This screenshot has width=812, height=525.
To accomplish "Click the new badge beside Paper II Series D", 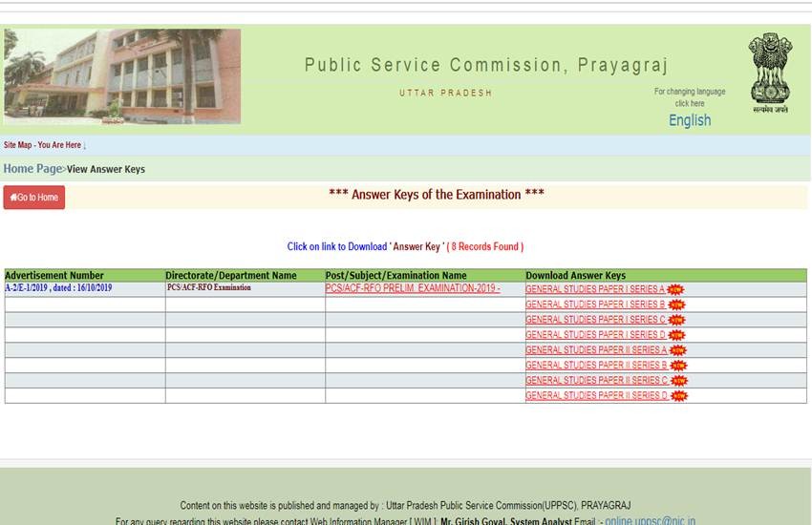I will coord(679,396).
